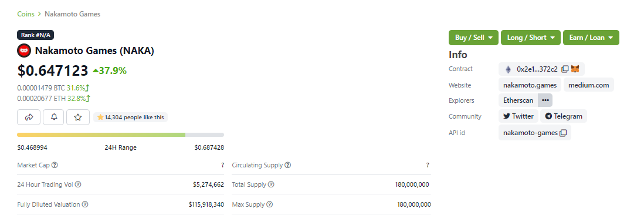Click Market Cap help question icon

[55, 165]
